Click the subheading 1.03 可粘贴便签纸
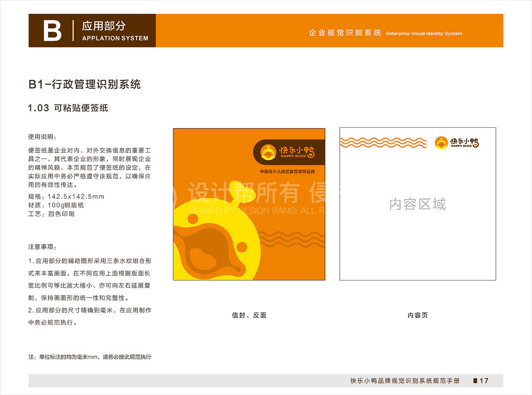This screenshot has height=395, width=532. [x=68, y=108]
